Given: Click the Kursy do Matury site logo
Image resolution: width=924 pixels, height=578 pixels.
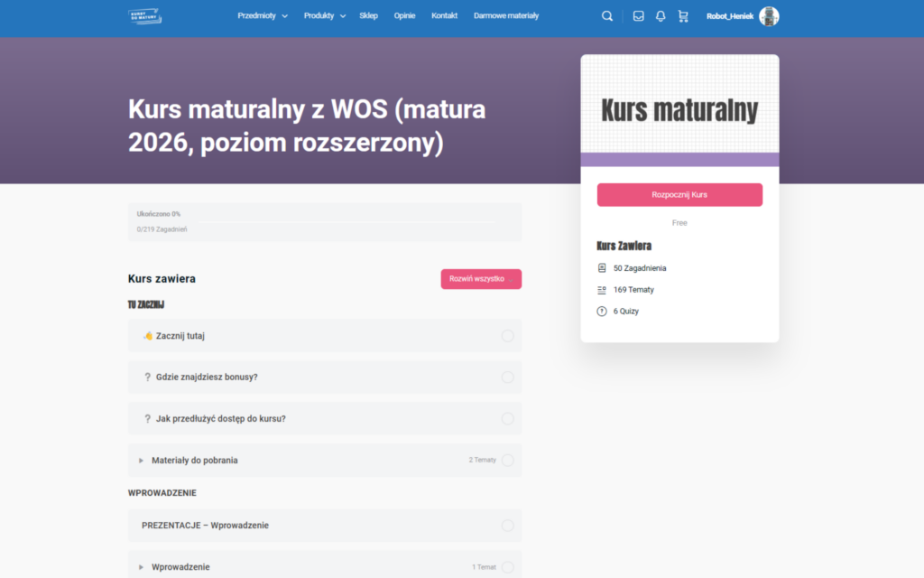Looking at the screenshot, I should click(x=144, y=15).
